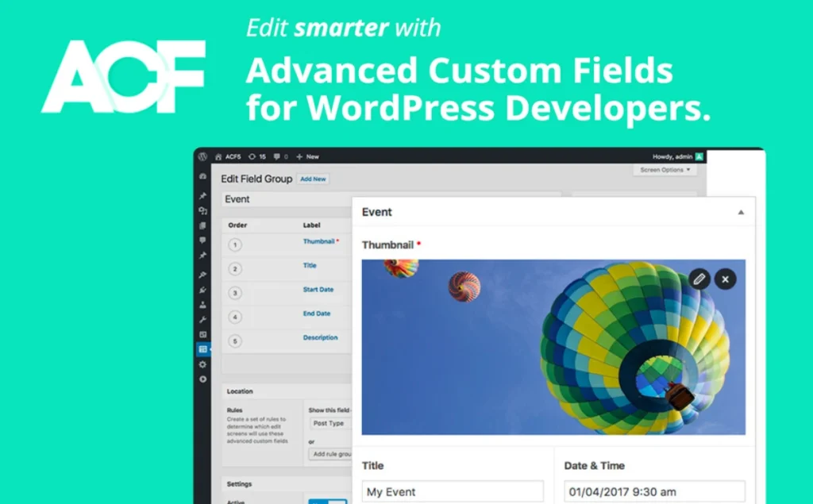Open the End Date field link
This screenshot has width=813, height=504.
coord(317,314)
